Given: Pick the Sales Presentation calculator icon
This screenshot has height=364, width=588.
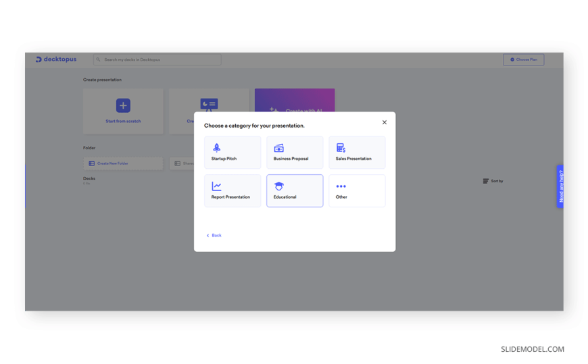Looking at the screenshot, I should [341, 147].
